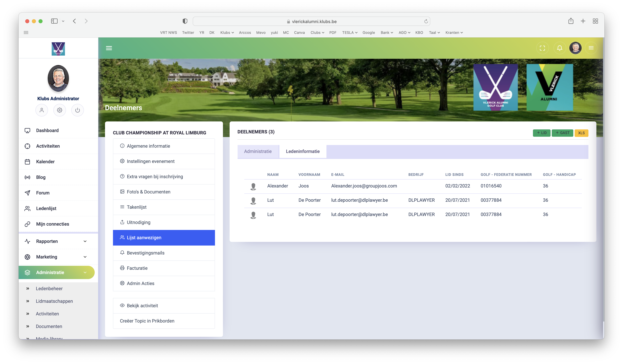Click the Safari address bar
Image resolution: width=623 pixels, height=364 pixels.
point(311,21)
